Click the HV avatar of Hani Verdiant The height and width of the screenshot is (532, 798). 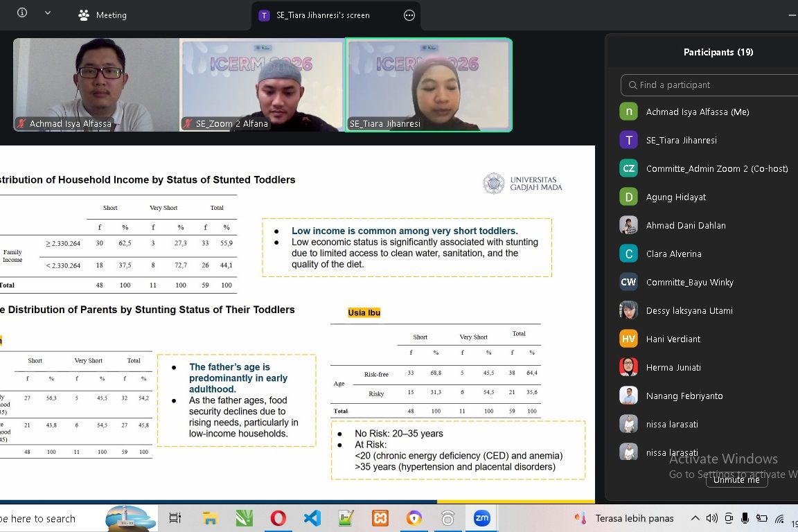click(628, 339)
